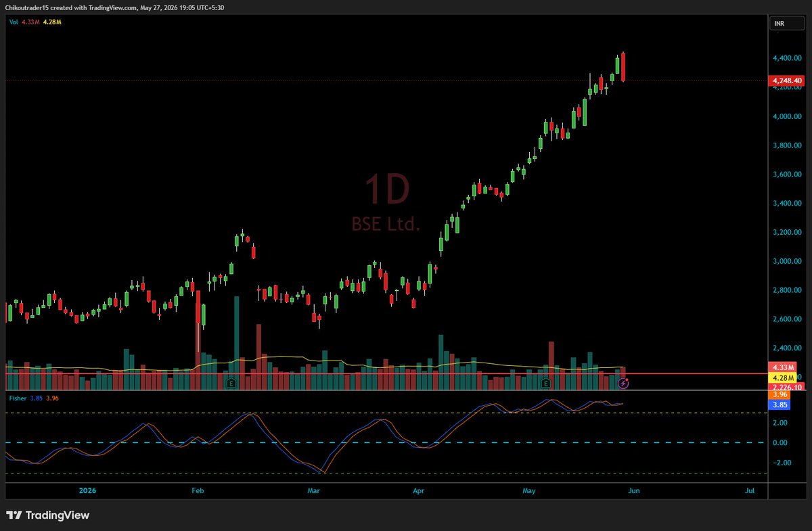The height and width of the screenshot is (531, 812).
Task: Click the 3,200.00 price axis label
Action: point(788,232)
